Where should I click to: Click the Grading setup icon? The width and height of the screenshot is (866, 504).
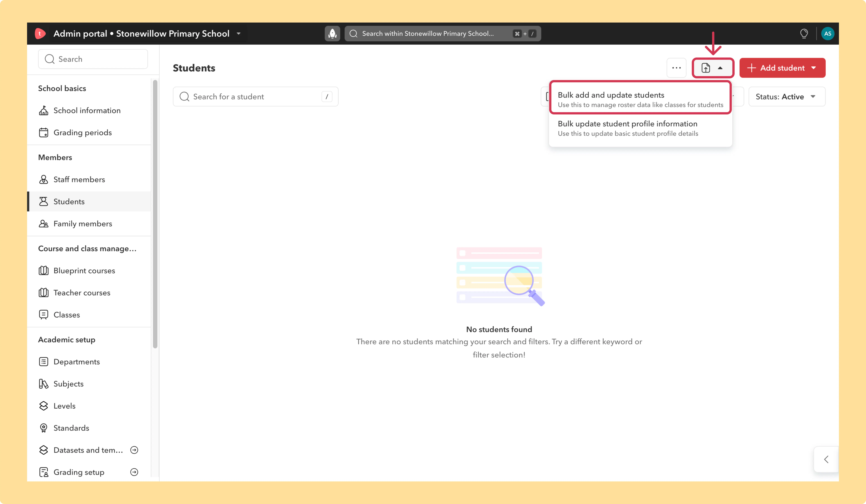(44, 472)
